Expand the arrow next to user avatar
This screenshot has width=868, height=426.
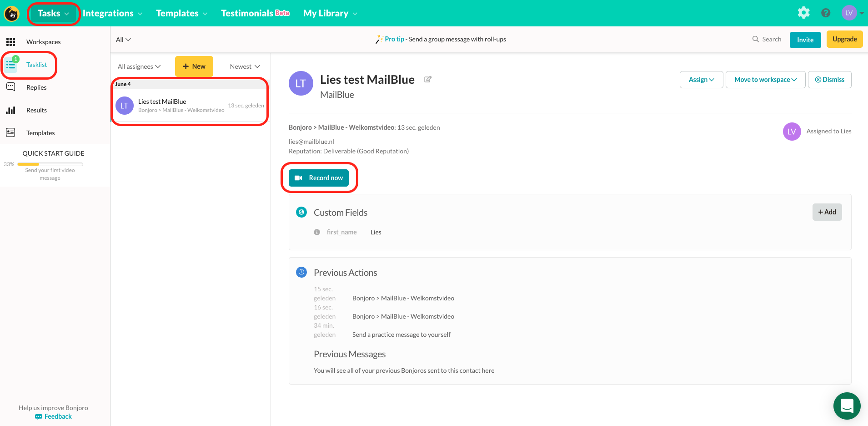pos(862,13)
